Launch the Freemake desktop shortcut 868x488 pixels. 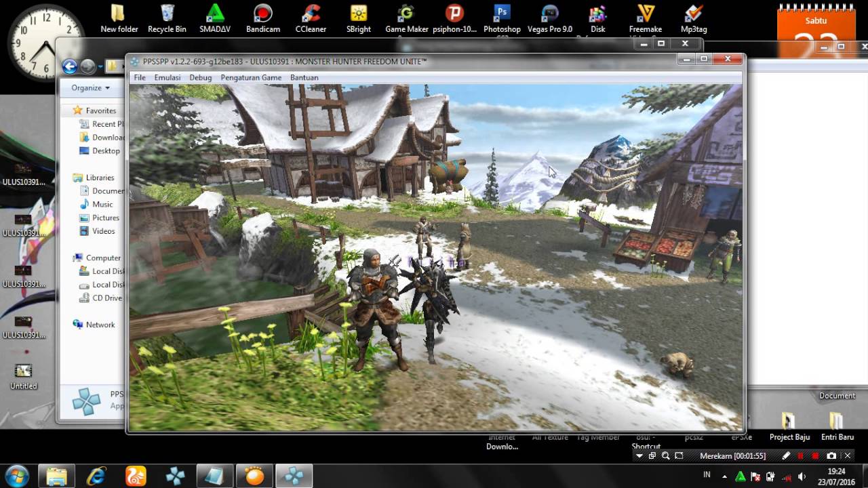click(x=646, y=18)
